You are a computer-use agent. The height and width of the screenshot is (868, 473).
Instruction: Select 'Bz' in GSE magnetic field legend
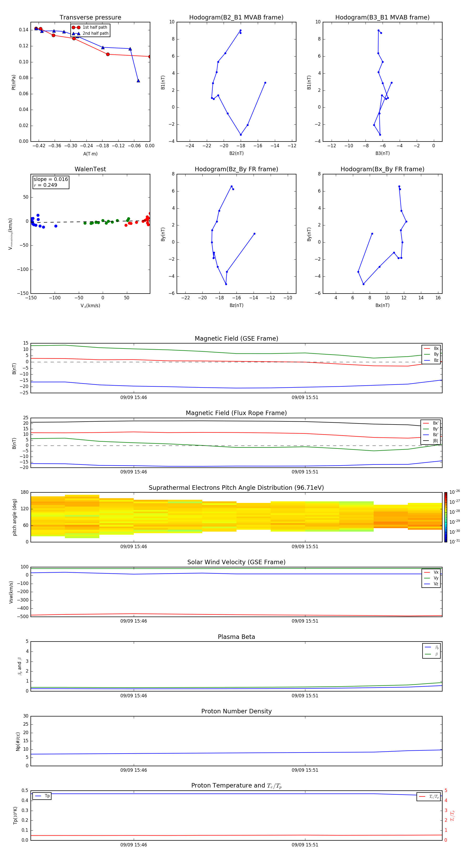[x=431, y=360]
